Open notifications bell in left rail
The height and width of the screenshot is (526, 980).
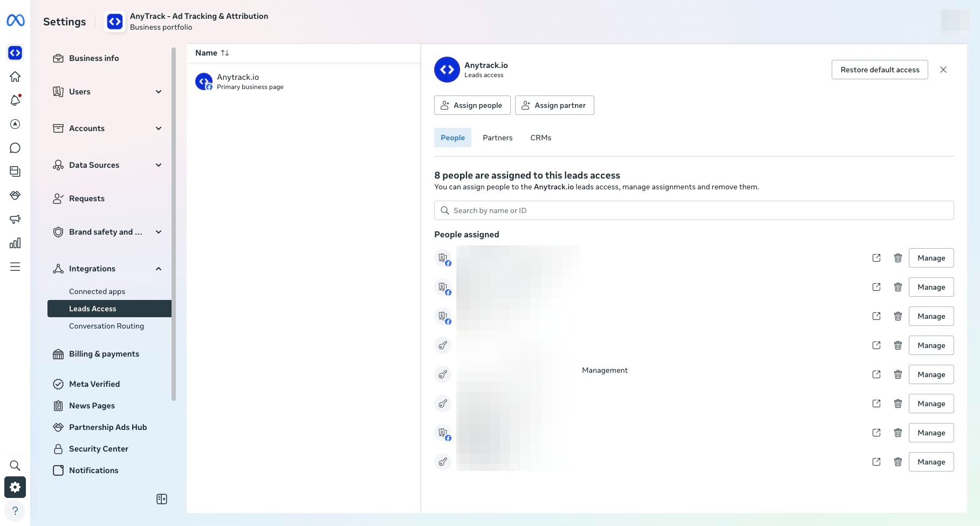(x=15, y=100)
